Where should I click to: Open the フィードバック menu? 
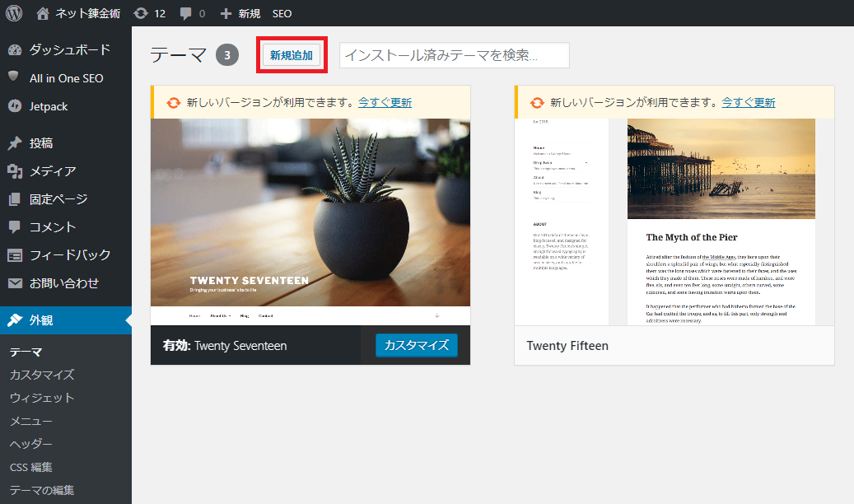pos(69,255)
